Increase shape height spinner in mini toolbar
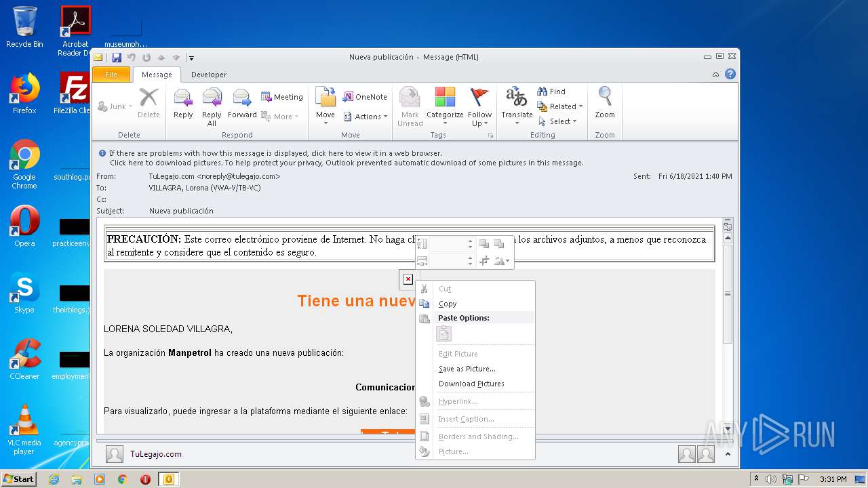 470,241
